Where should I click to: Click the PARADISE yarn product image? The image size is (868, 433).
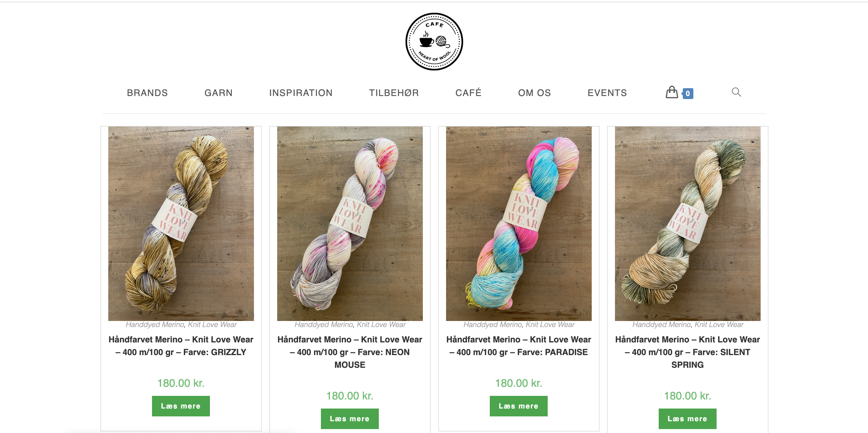click(x=518, y=223)
